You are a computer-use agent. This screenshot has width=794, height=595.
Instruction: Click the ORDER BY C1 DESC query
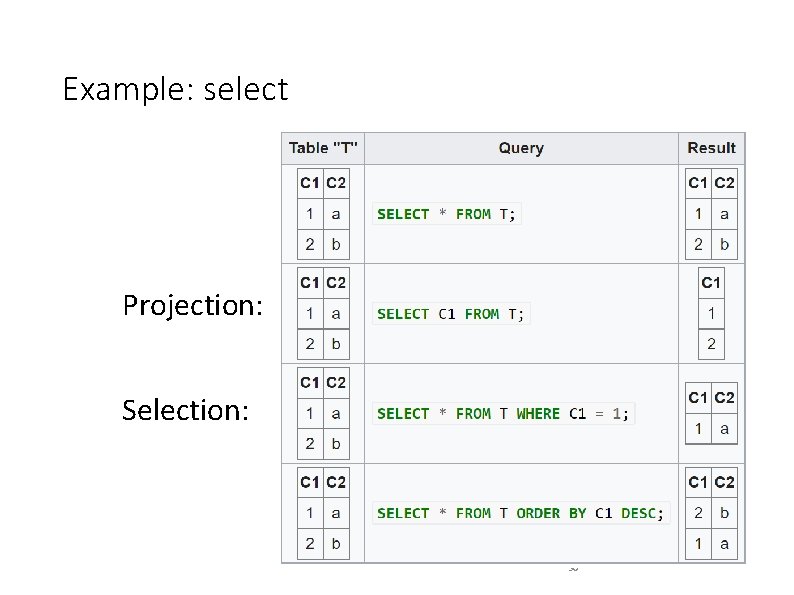click(519, 513)
